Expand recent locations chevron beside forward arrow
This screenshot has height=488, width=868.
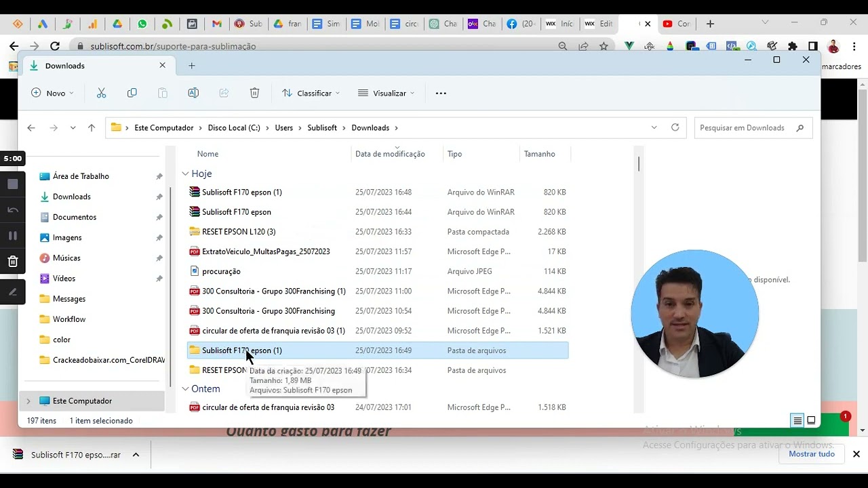click(x=73, y=127)
